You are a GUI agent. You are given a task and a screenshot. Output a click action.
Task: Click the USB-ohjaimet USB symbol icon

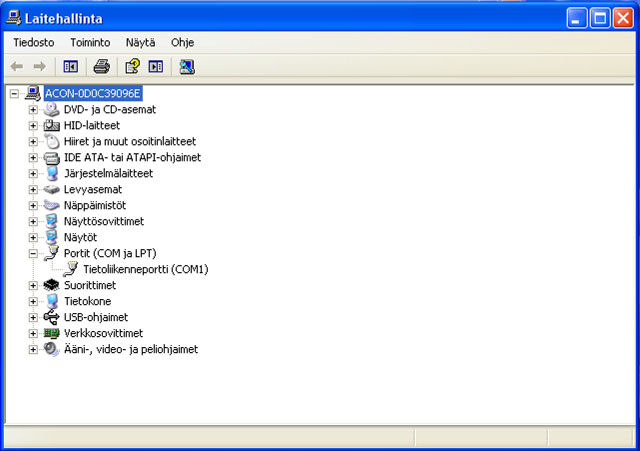[51, 317]
